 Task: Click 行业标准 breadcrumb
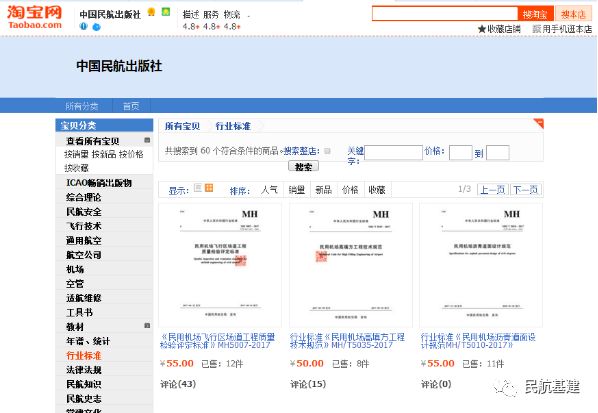(233, 126)
